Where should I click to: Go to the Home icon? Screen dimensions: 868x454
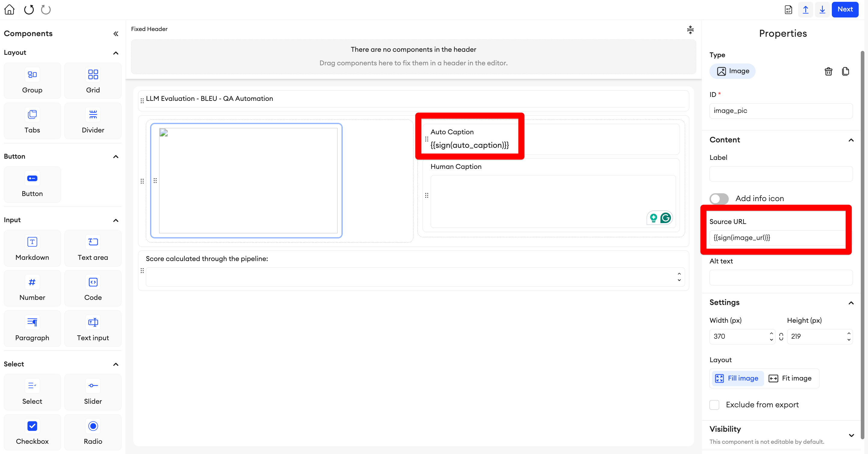[9, 9]
